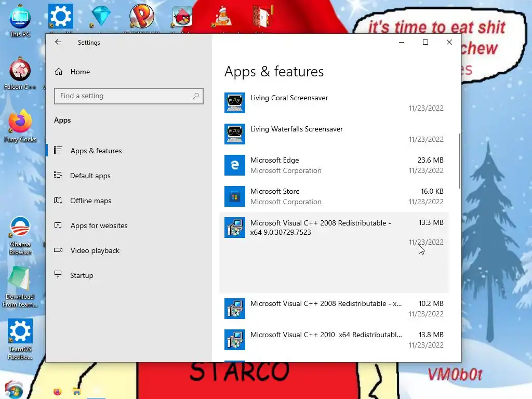Click the search magnifier icon
This screenshot has height=399, width=532.
[x=196, y=96]
